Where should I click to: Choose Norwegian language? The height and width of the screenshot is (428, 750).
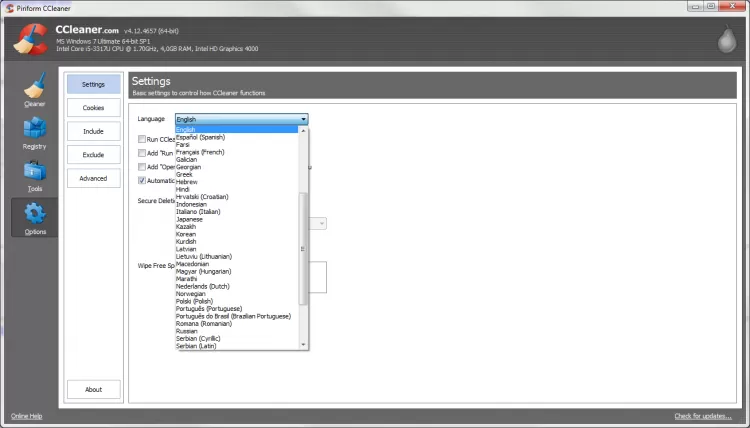point(237,294)
